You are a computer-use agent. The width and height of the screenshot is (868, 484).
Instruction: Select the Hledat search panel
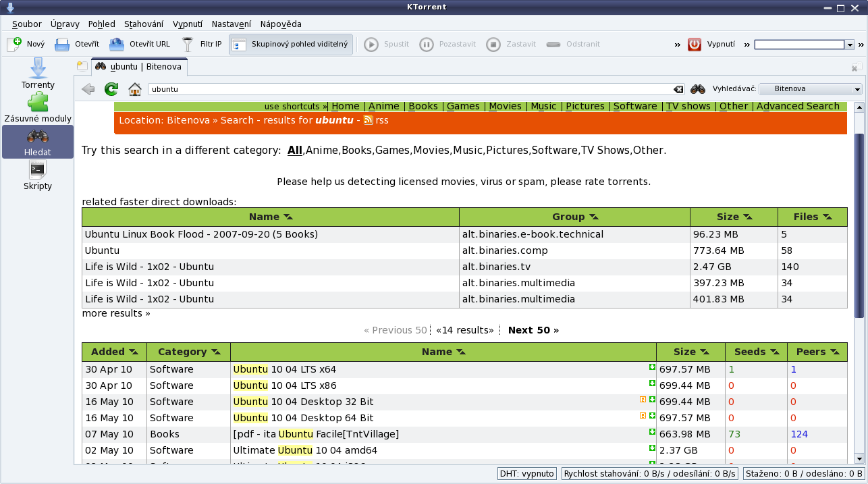click(38, 142)
